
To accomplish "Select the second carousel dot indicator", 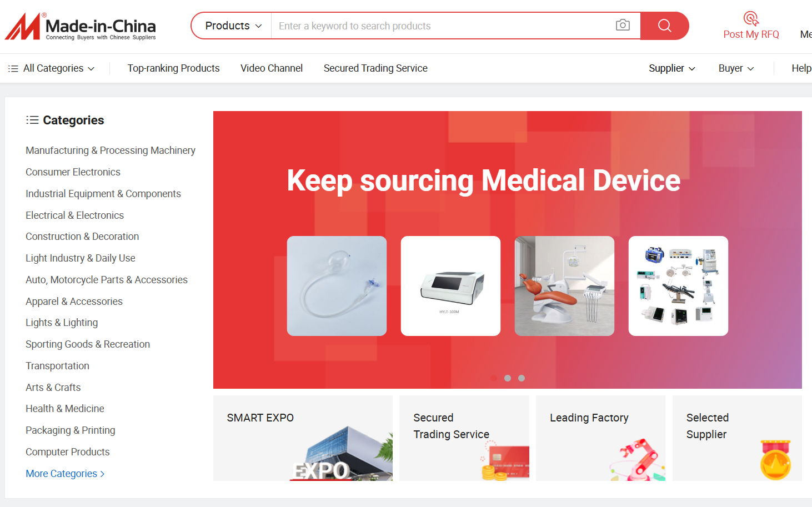I will click(508, 378).
